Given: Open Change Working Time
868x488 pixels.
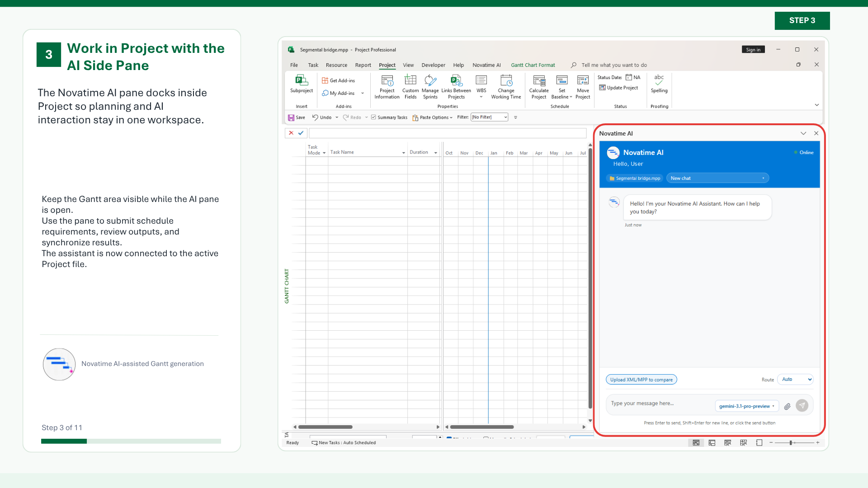Looking at the screenshot, I should tap(506, 87).
